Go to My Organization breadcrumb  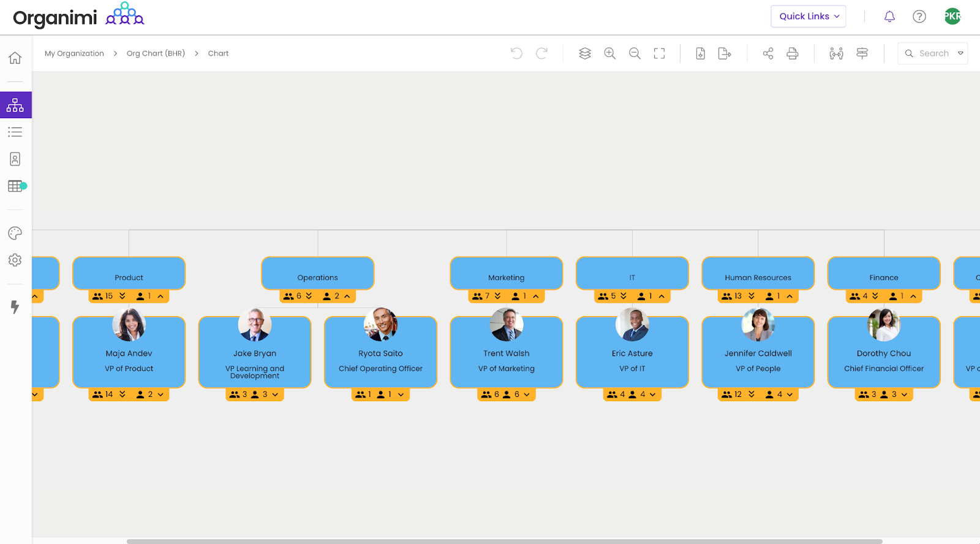click(74, 53)
